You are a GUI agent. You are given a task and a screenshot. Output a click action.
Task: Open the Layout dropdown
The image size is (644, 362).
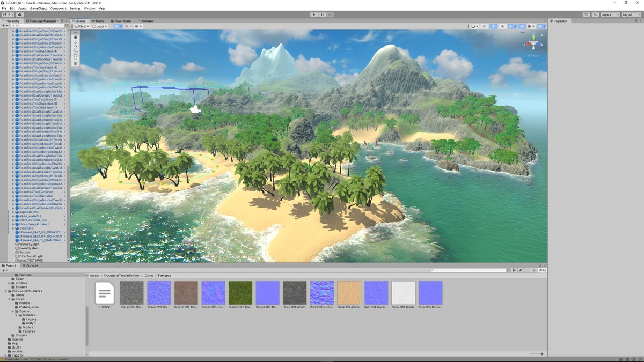click(x=632, y=14)
